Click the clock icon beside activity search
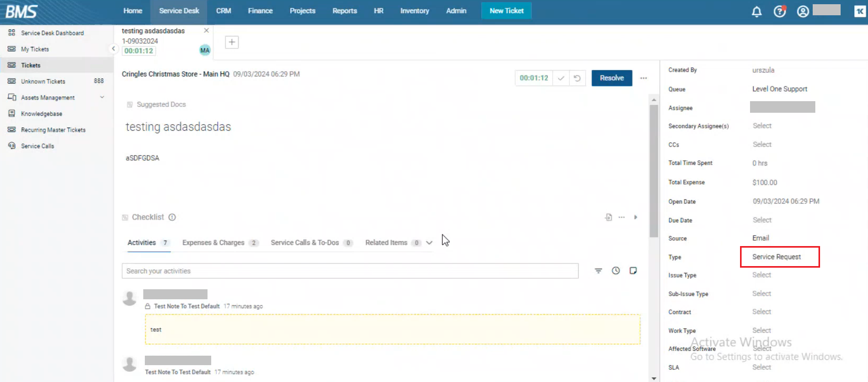The width and height of the screenshot is (868, 382). click(x=616, y=271)
